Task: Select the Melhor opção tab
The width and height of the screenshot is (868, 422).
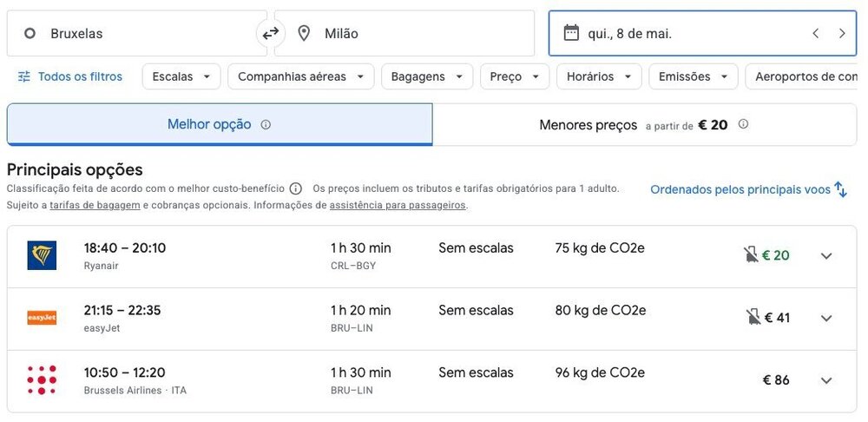Action: point(219,125)
